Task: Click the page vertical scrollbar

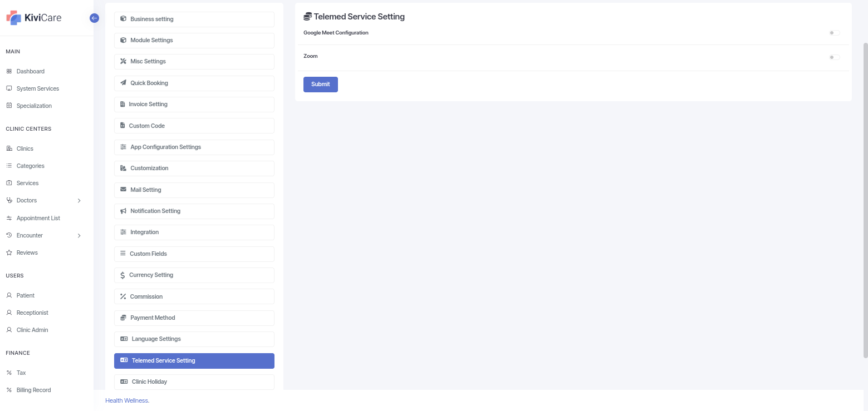Action: 865,200
